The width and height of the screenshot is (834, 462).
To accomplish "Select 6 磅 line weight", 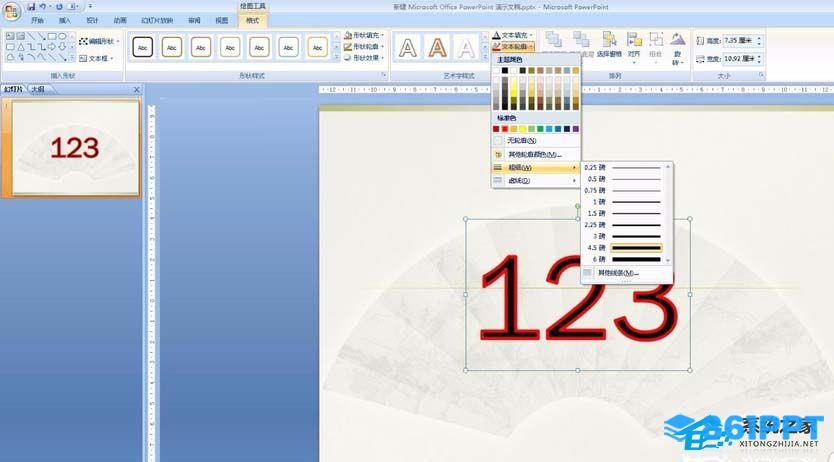I will 623,259.
